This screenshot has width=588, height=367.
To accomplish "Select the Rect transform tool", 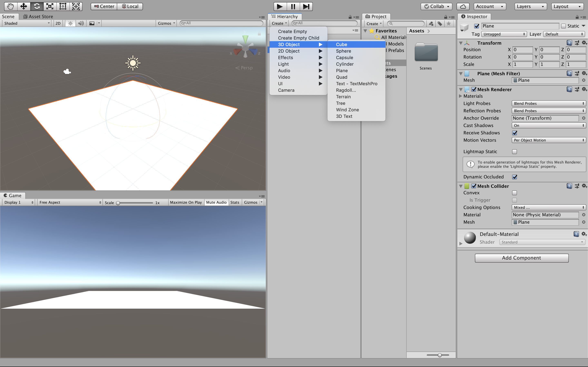I will coord(63,6).
